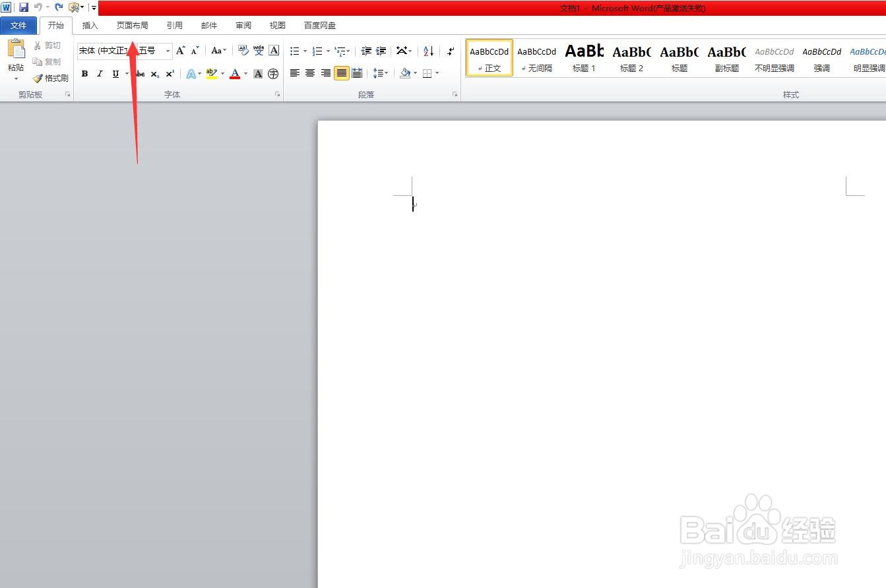Toggle Bold formatting
The width and height of the screenshot is (886, 588).
[84, 74]
